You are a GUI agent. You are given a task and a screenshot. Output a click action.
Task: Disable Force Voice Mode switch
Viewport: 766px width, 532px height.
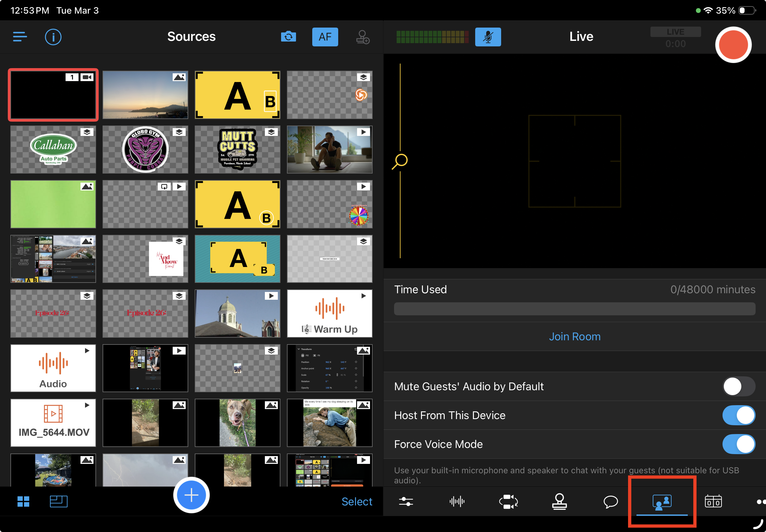738,444
